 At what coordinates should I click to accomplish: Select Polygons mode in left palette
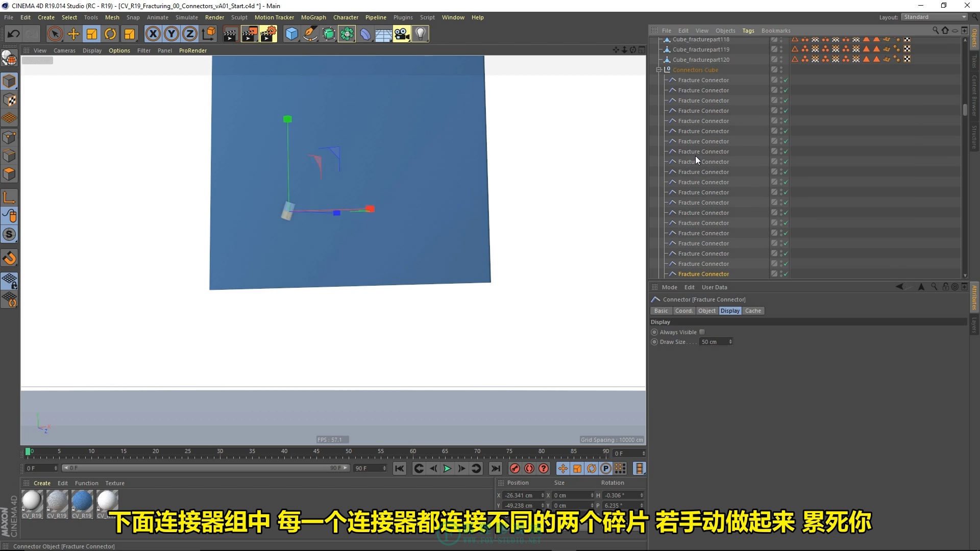point(9,174)
